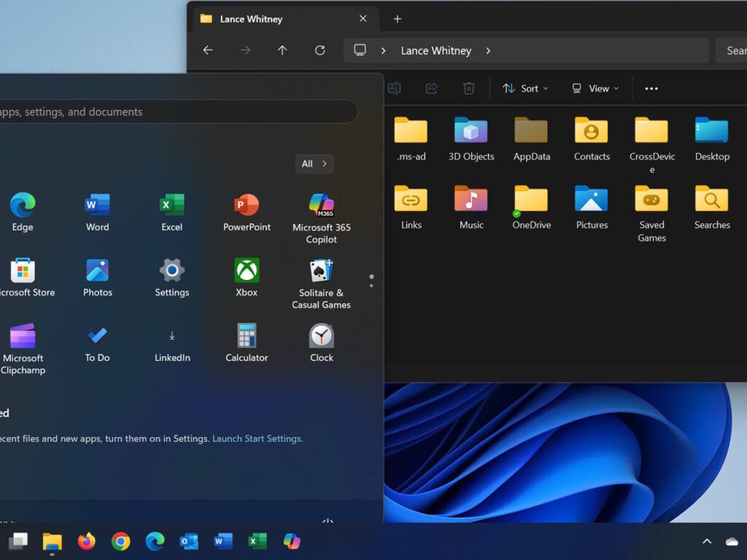This screenshot has height=560, width=747.
Task: Click the This PC monitor icon in address bar
Action: point(360,50)
